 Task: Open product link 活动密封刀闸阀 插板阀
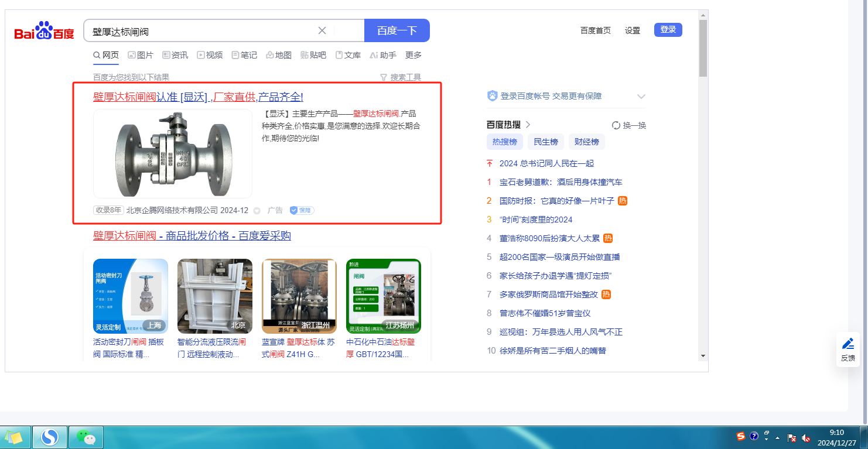130,348
